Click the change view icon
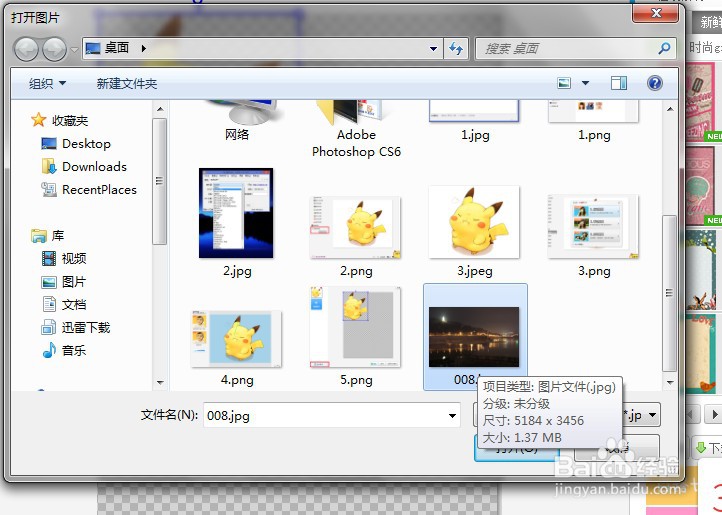 coord(564,83)
